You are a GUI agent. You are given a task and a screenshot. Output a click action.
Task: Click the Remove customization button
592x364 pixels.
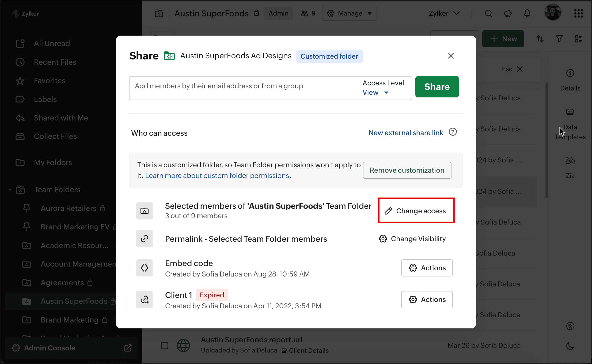pos(407,170)
